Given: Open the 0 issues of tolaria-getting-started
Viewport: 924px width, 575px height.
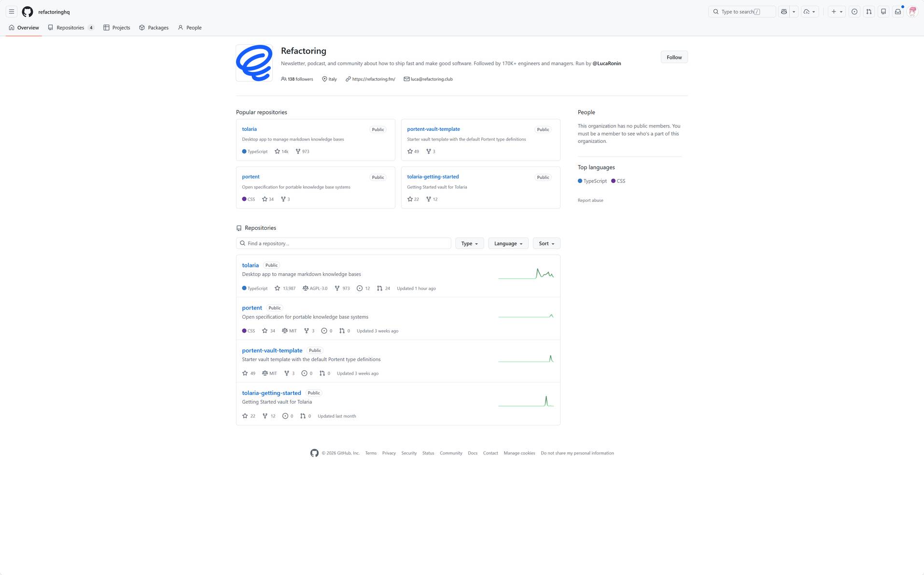Looking at the screenshot, I should [x=288, y=416].
